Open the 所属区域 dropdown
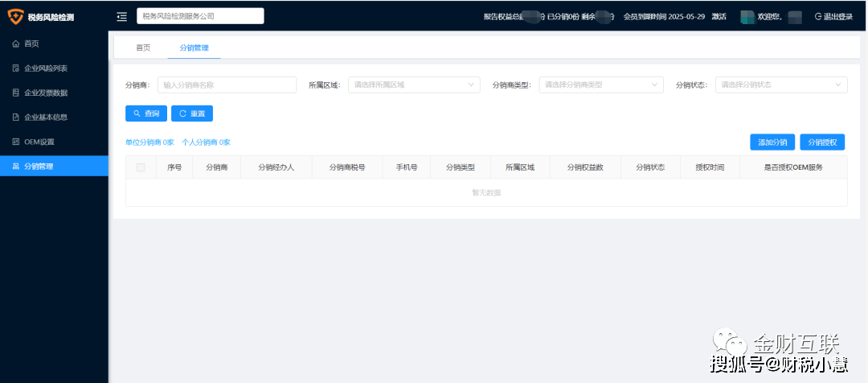868x383 pixels. 413,84
